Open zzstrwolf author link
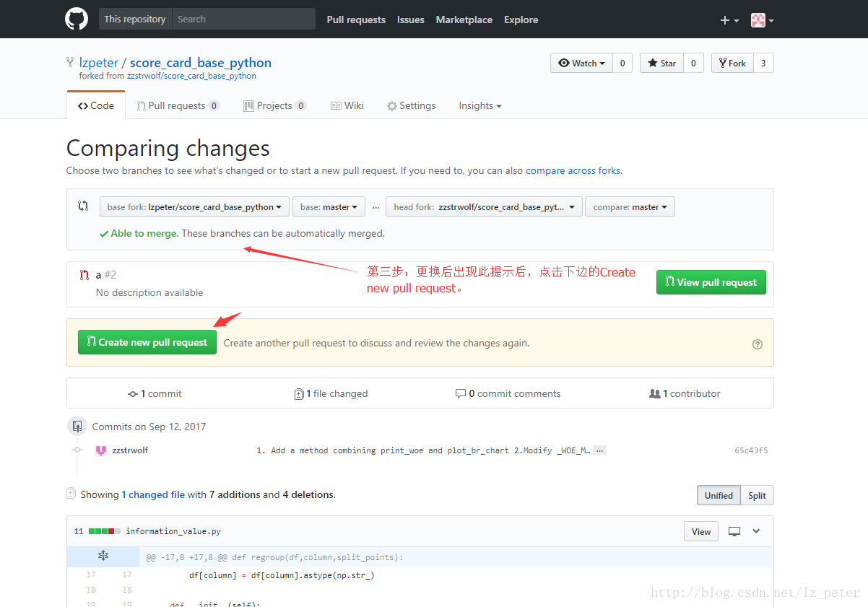This screenshot has width=868, height=607. 130,450
